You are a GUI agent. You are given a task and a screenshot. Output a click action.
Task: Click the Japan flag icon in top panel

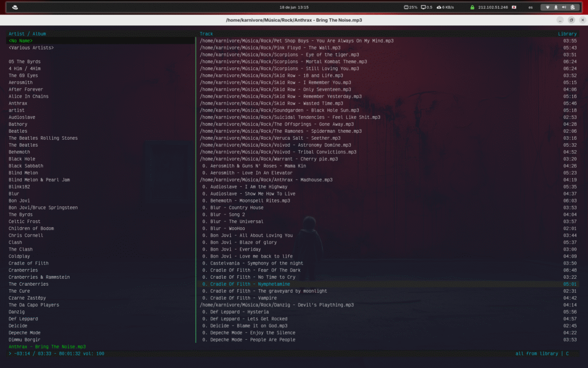point(514,7)
